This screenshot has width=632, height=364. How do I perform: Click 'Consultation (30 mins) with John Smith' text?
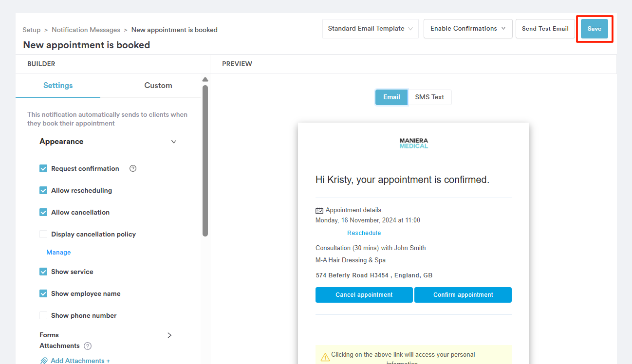click(x=371, y=248)
